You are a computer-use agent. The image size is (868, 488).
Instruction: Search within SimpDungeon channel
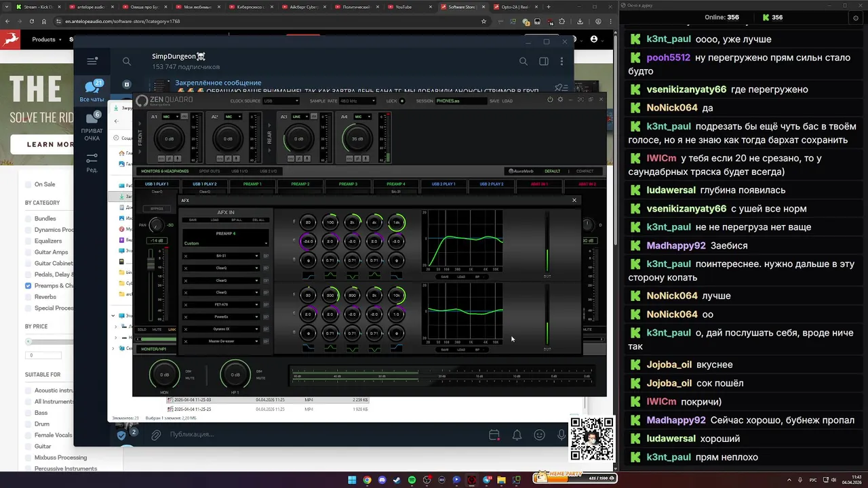coord(523,61)
